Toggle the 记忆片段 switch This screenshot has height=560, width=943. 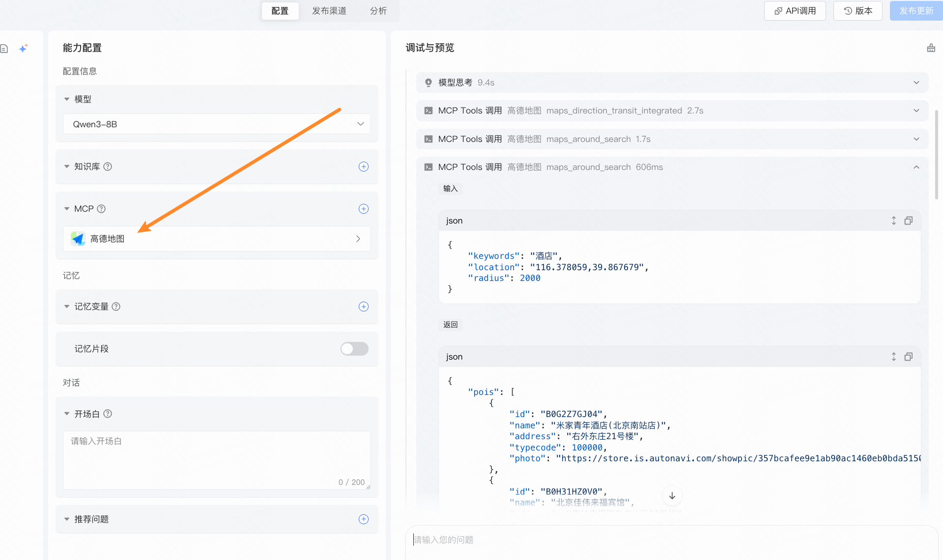354,349
